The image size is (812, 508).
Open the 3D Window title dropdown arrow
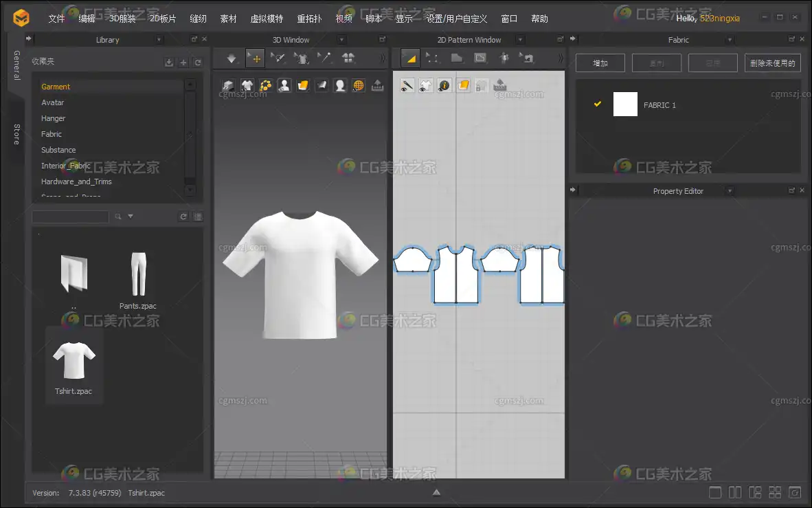coord(341,40)
